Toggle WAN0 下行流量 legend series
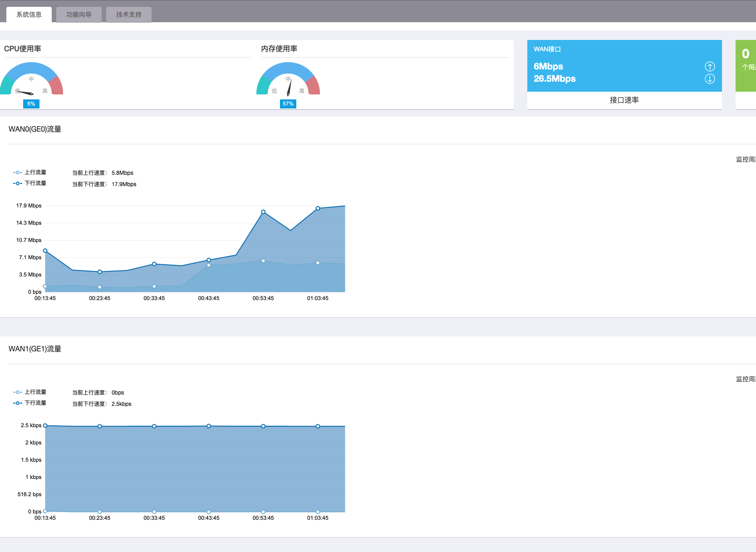This screenshot has width=756, height=552. pyautogui.click(x=30, y=183)
